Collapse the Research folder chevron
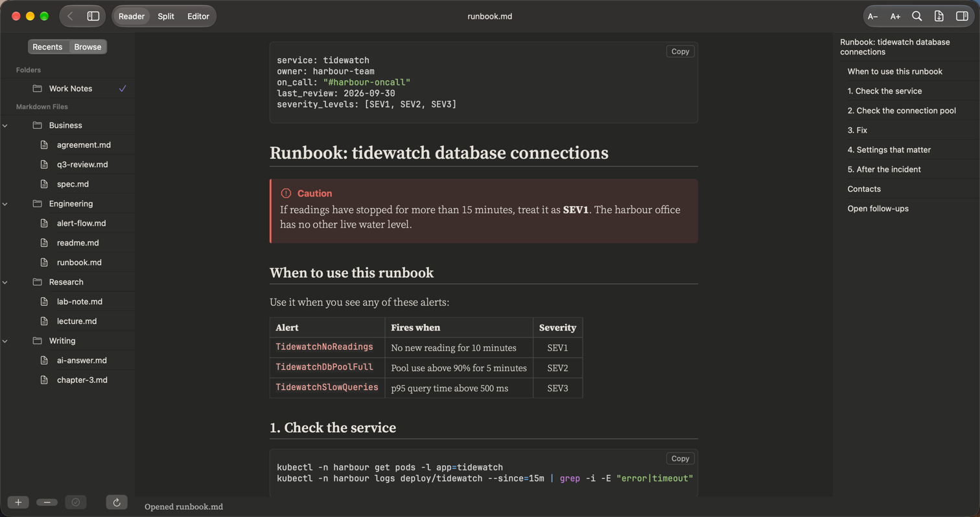Viewport: 980px width, 517px height. [x=5, y=282]
